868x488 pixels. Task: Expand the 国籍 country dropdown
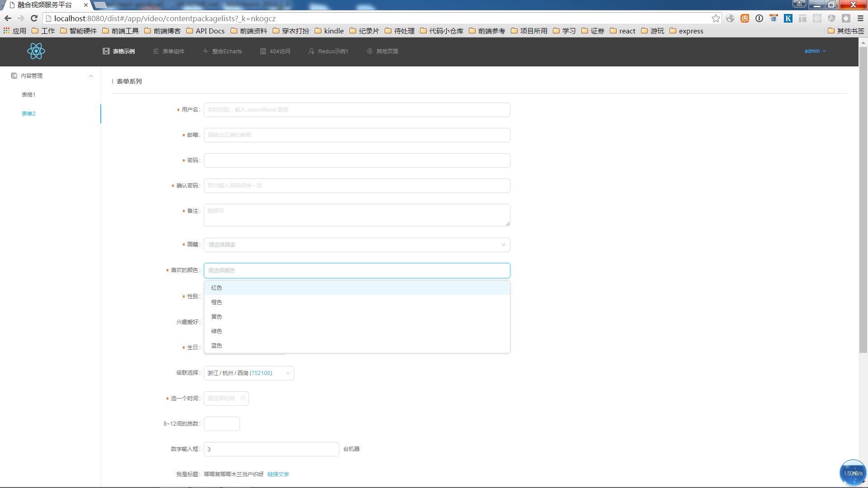coord(357,245)
